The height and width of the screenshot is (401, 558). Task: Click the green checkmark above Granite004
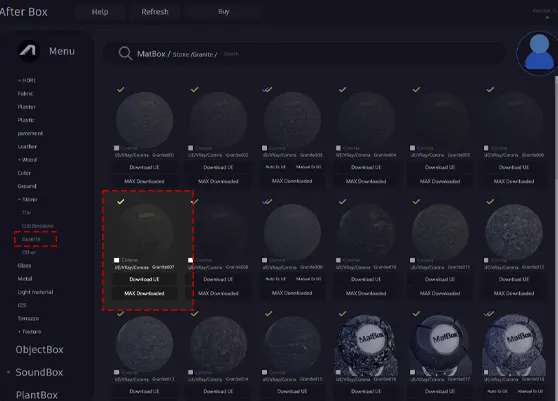pos(342,89)
